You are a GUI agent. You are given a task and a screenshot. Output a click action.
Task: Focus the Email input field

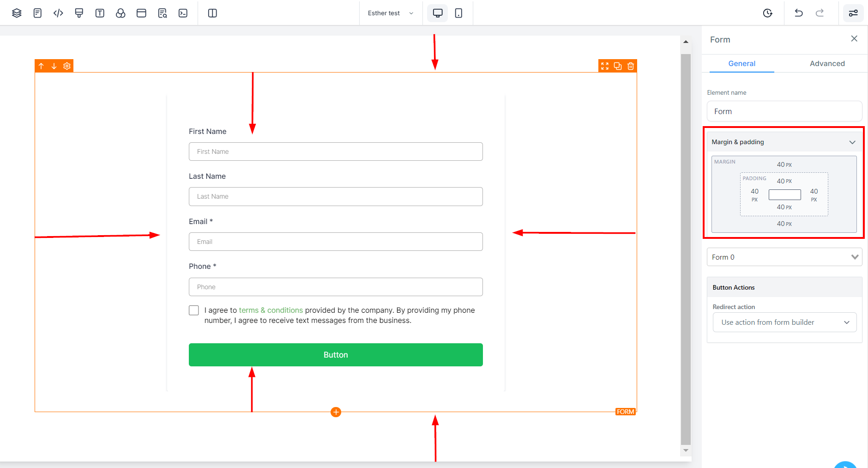(336, 242)
